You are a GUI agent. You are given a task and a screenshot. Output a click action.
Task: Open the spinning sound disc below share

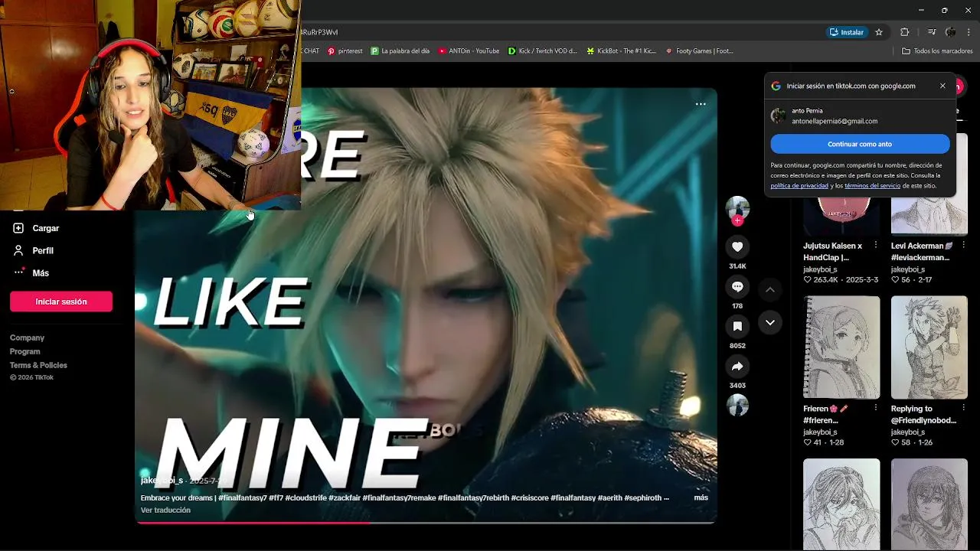point(737,405)
